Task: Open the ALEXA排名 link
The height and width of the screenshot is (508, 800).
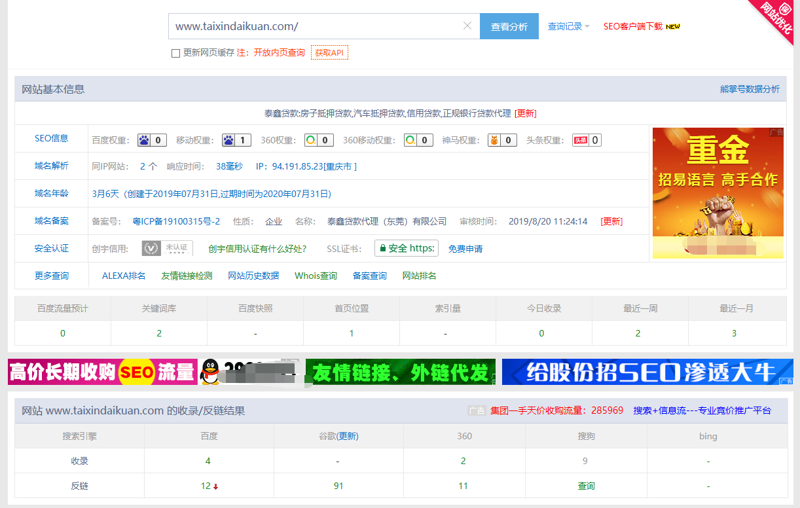Action: pos(123,276)
